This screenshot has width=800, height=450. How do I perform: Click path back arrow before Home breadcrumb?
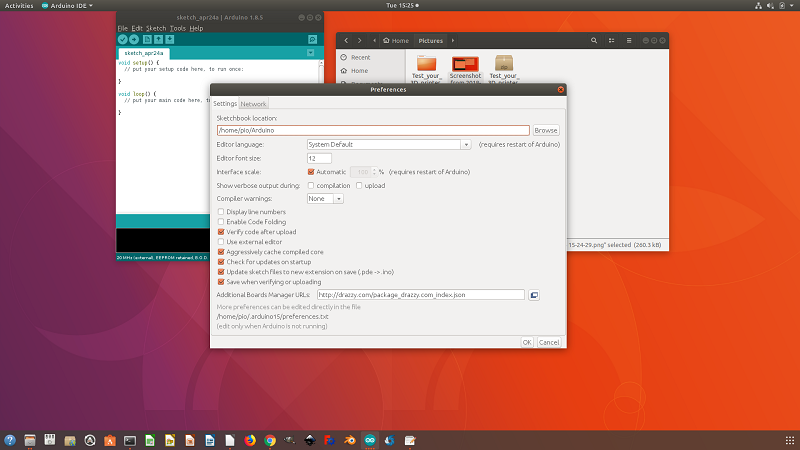(374, 41)
